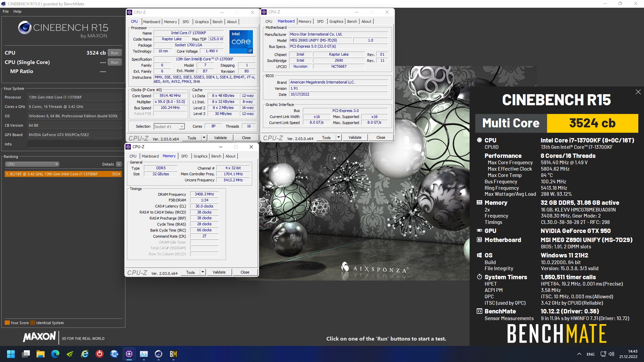This screenshot has width=644, height=362.
Task: Click Validate in the CPU window
Action: tap(220, 138)
